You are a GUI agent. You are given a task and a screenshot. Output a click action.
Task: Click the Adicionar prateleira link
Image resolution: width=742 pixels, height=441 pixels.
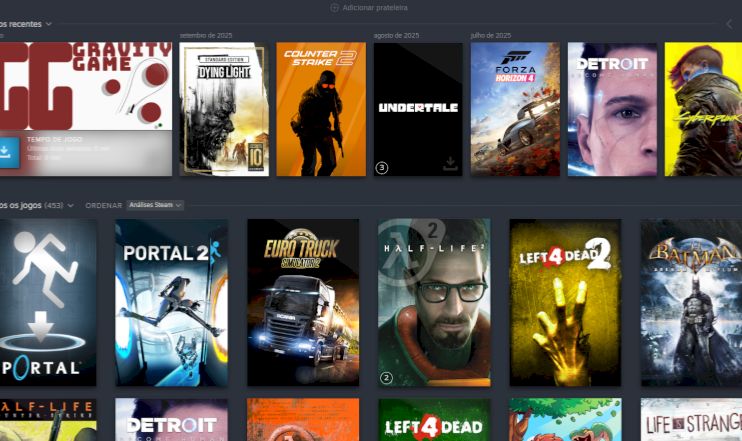click(x=375, y=8)
